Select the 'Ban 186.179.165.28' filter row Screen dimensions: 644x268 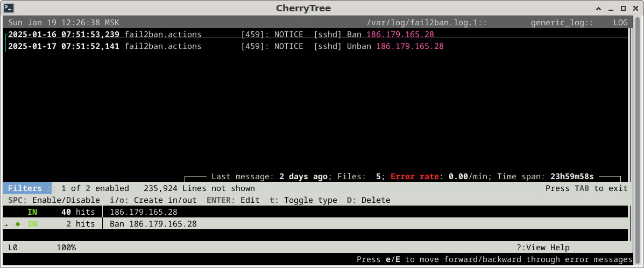point(153,224)
